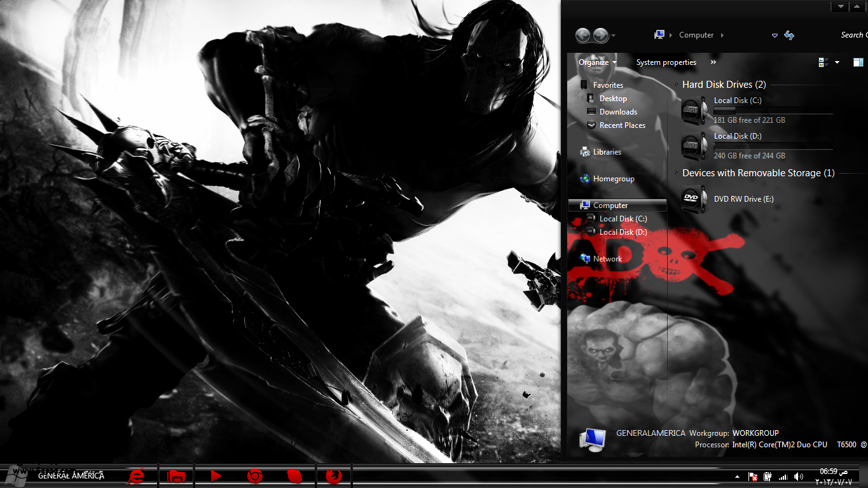Expand the change view options arrow

(837, 62)
